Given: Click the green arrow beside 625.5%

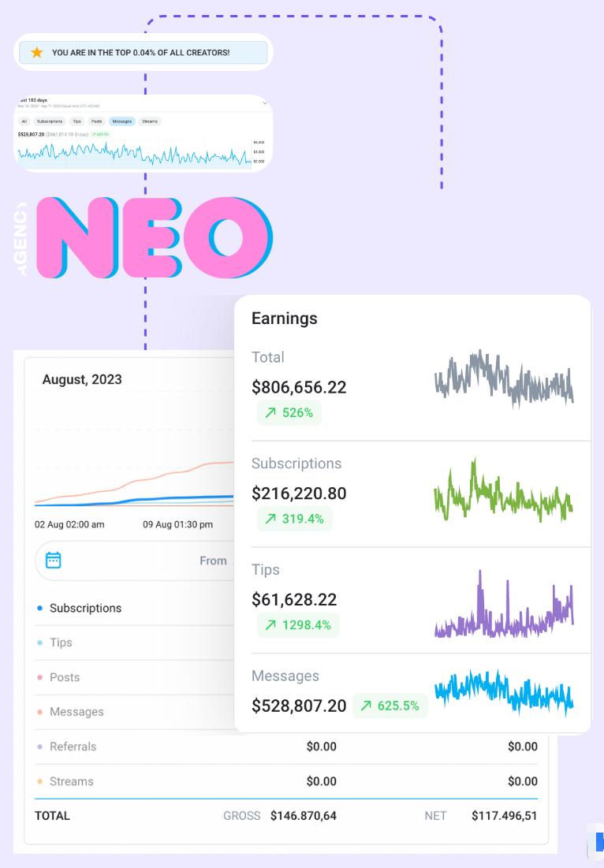Looking at the screenshot, I should 366,706.
